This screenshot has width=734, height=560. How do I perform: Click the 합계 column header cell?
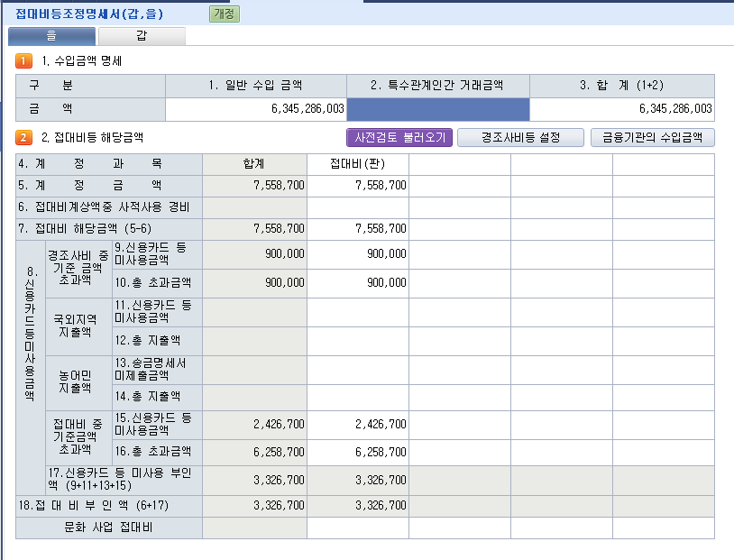254,164
